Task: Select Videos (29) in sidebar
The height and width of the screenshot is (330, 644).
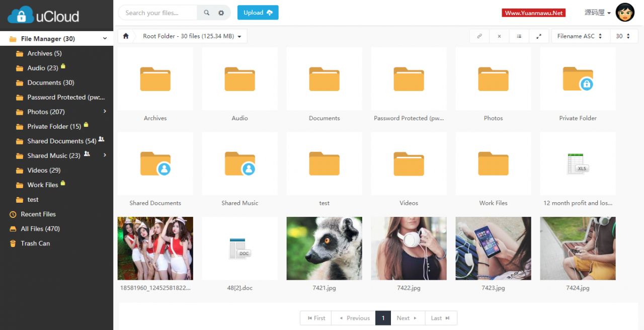Action: (44, 170)
